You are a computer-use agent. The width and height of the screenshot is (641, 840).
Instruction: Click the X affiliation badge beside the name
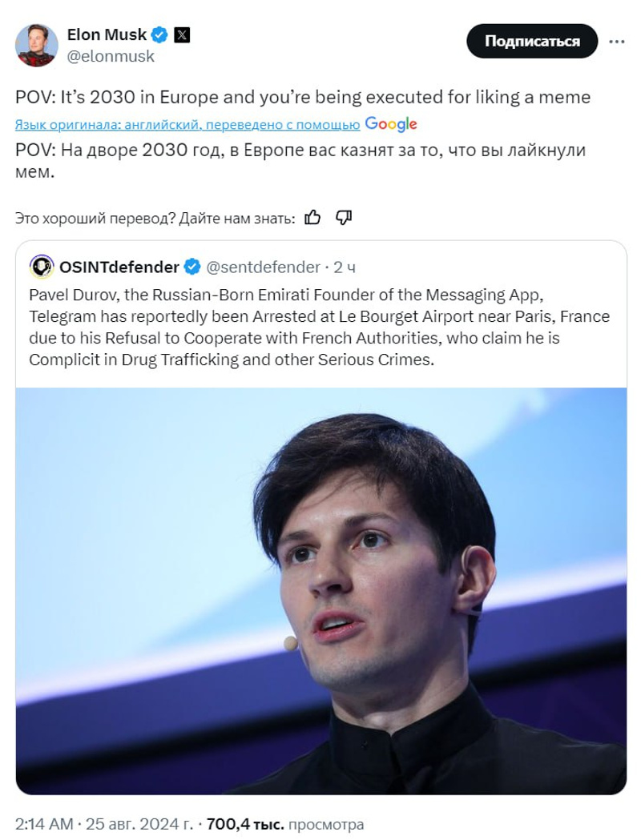click(x=183, y=34)
